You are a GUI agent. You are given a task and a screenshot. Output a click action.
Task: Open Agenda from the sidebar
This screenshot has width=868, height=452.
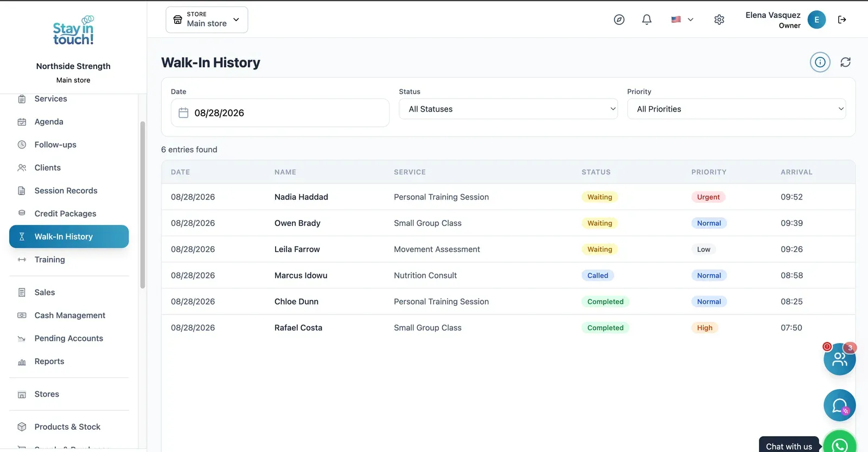(x=69, y=122)
